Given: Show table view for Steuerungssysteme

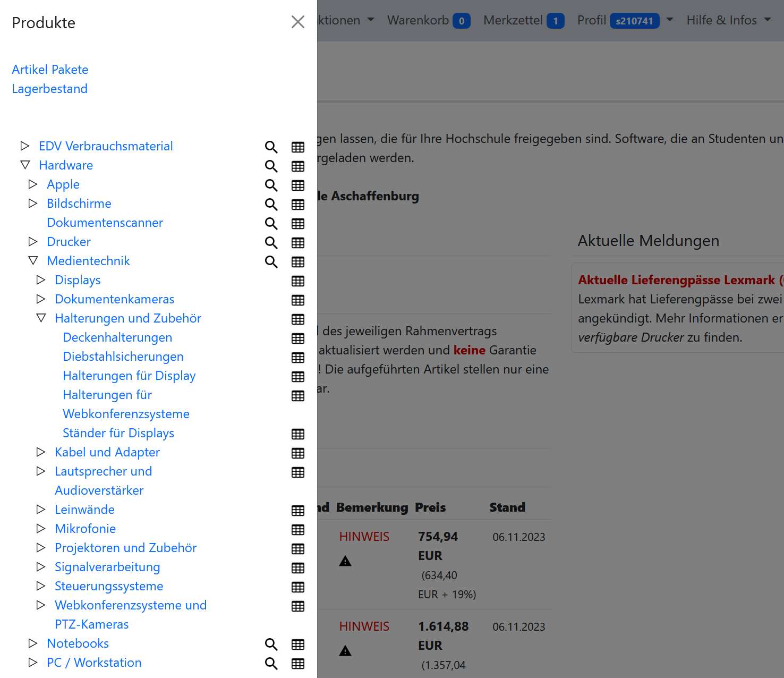Looking at the screenshot, I should click(298, 587).
